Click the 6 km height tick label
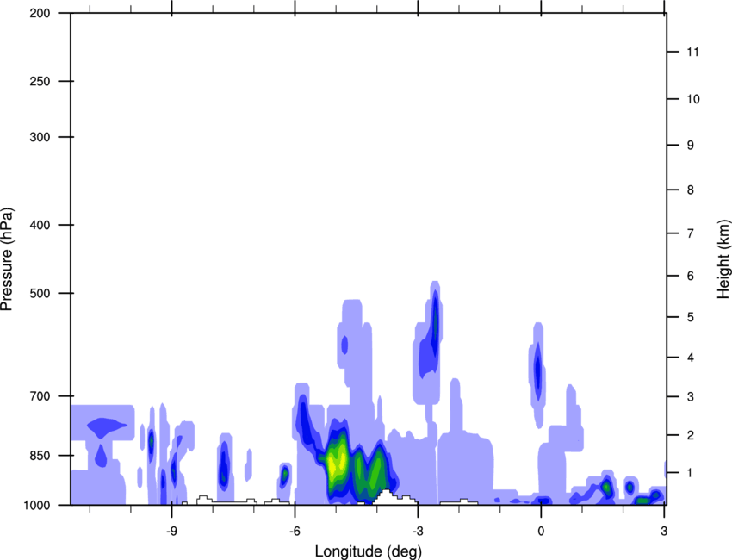The height and width of the screenshot is (560, 732). (691, 276)
